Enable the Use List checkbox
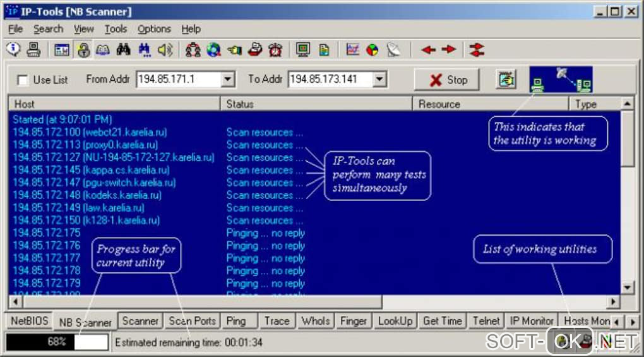The image size is (644, 357). point(23,80)
